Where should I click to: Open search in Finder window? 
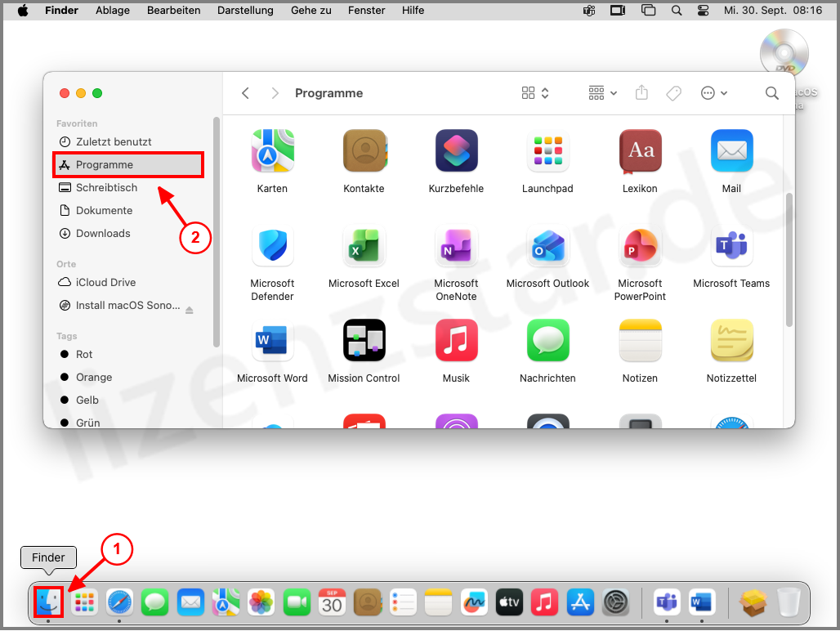pyautogui.click(x=771, y=93)
